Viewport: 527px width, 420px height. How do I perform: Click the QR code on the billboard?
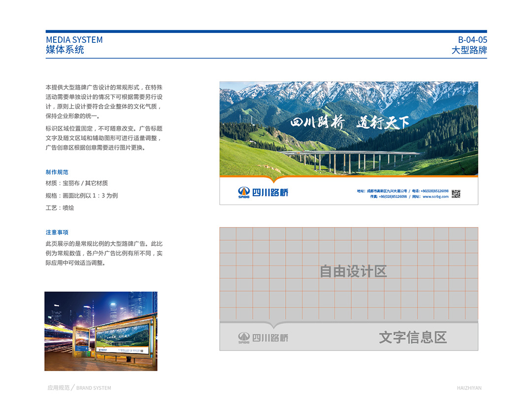point(456,194)
